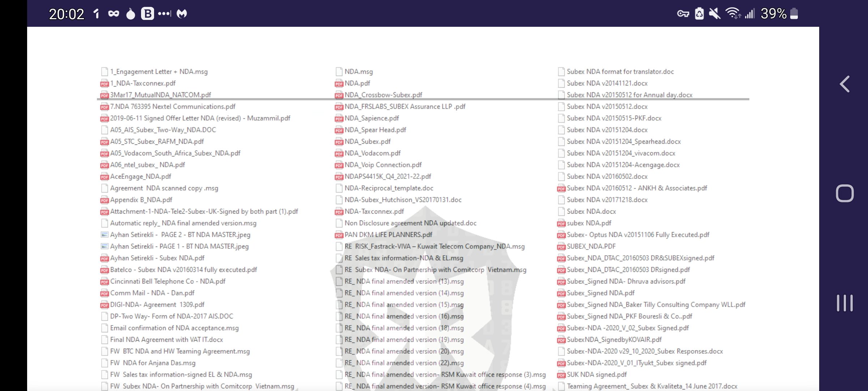The height and width of the screenshot is (391, 868).
Task: Open PAN DKM LIFE PLANNERS.pdf
Action: 388,235
